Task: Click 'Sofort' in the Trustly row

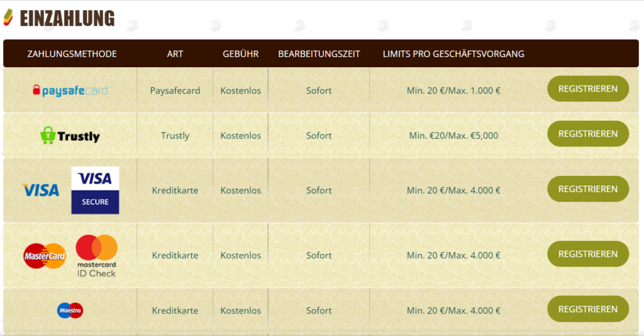Action: pyautogui.click(x=319, y=136)
